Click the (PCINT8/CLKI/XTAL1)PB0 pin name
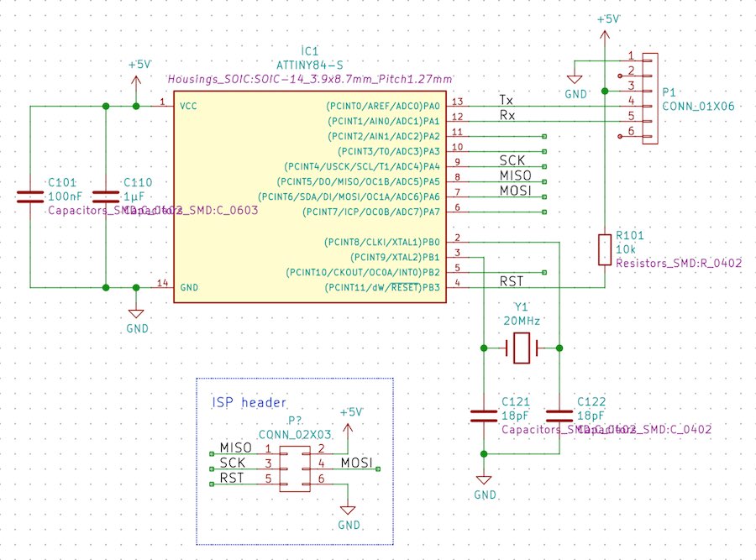The height and width of the screenshot is (560, 756). point(382,242)
